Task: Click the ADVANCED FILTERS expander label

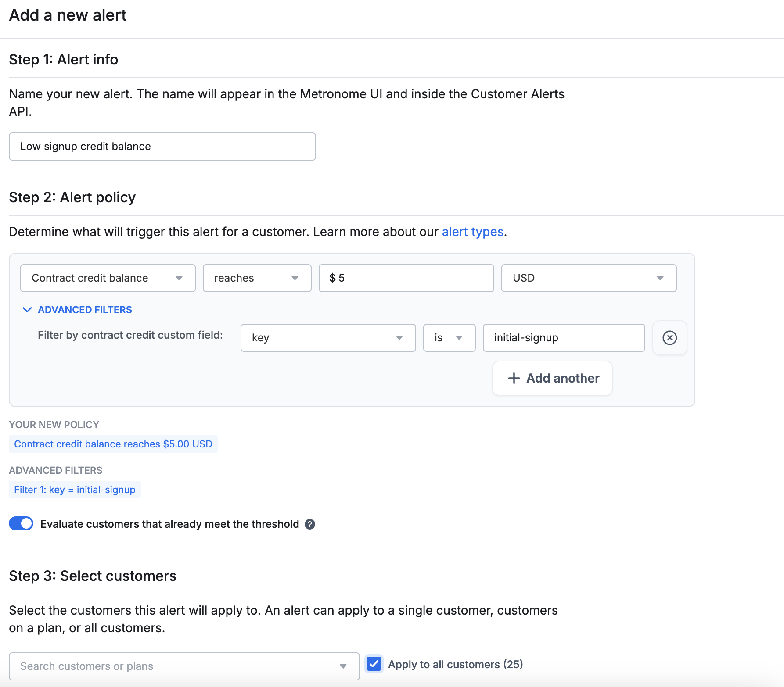Action: tap(85, 310)
